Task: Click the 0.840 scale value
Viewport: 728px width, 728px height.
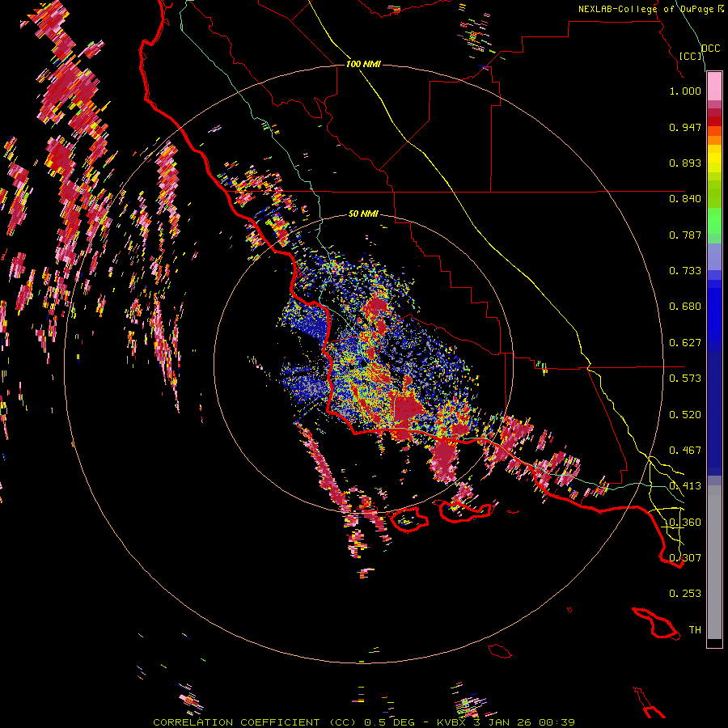Action: (x=685, y=199)
